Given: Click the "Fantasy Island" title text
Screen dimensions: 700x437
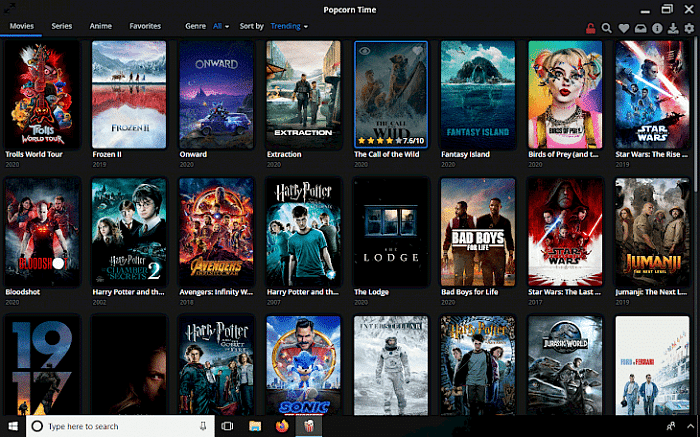Looking at the screenshot, I should point(466,154).
